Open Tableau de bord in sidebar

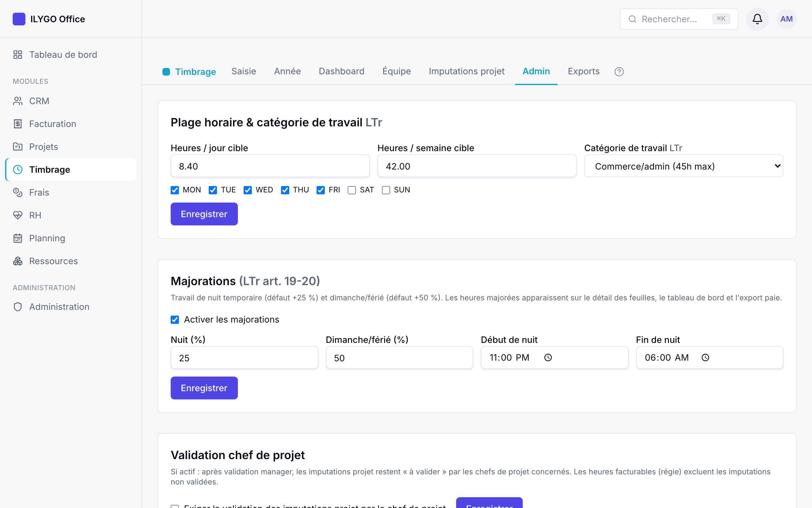(x=71, y=54)
